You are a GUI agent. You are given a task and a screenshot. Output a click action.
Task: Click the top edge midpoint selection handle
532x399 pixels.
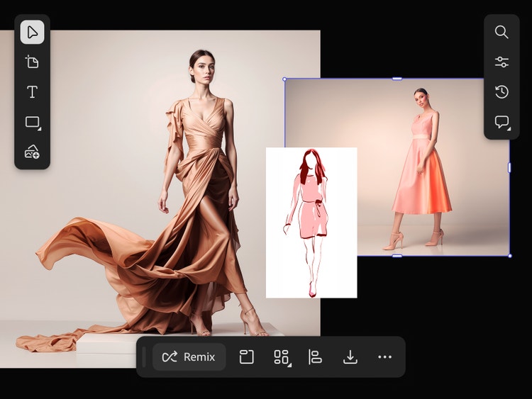397,79
